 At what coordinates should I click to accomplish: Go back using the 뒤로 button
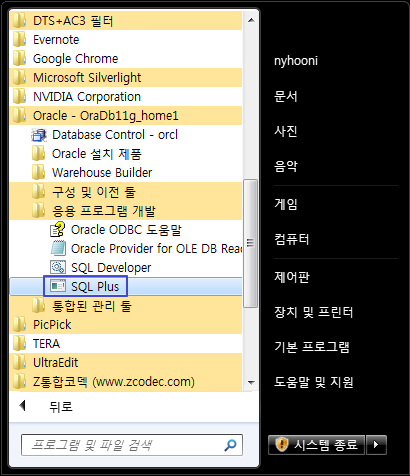[x=61, y=406]
